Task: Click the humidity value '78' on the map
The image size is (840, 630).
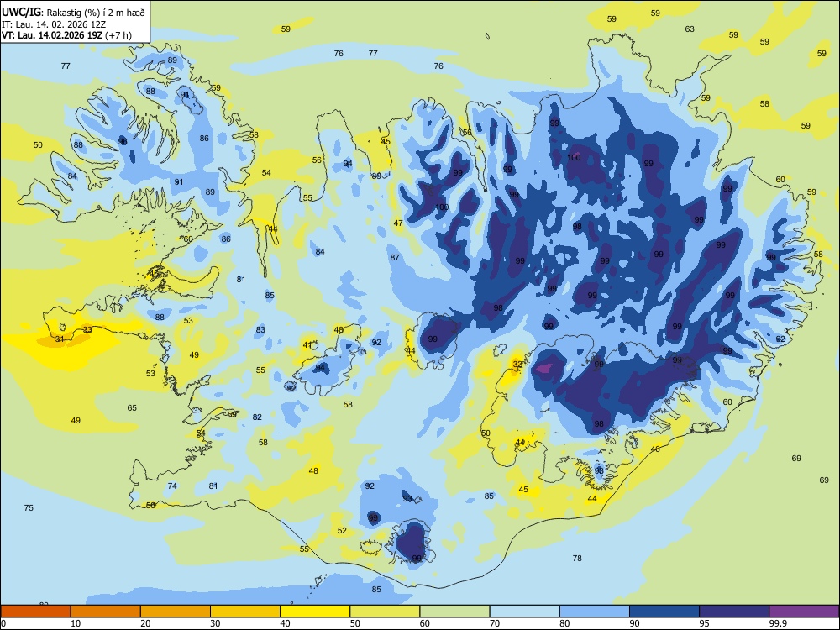Action: click(x=577, y=559)
